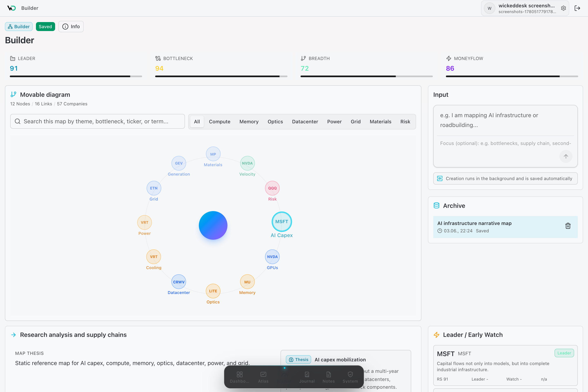Select the MU Memory node

coord(247,282)
